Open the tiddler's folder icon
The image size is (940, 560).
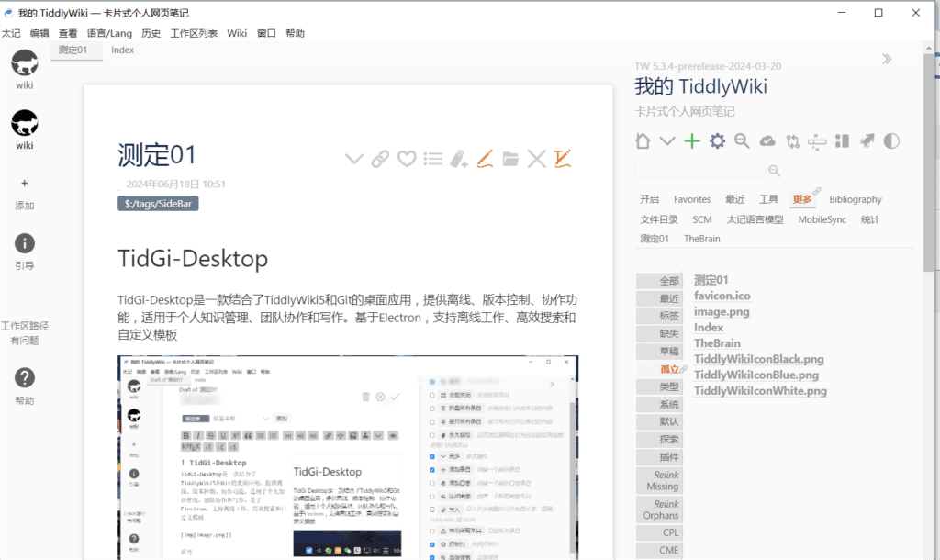[510, 159]
